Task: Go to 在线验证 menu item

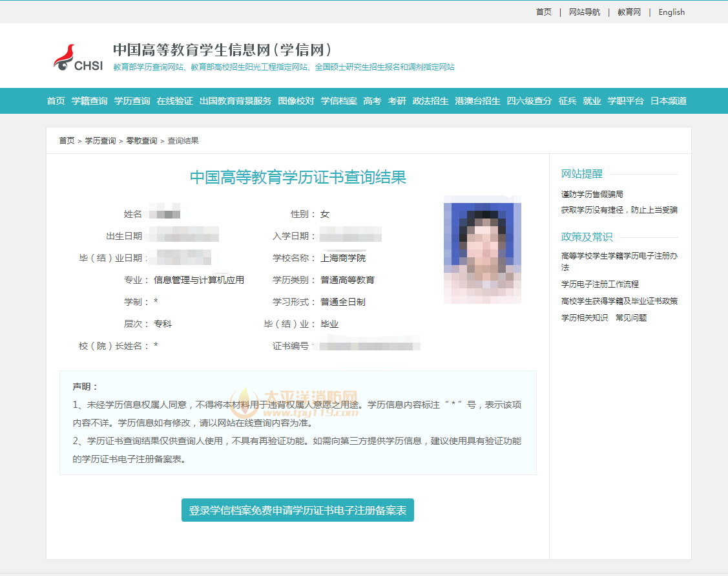Action: (x=174, y=101)
